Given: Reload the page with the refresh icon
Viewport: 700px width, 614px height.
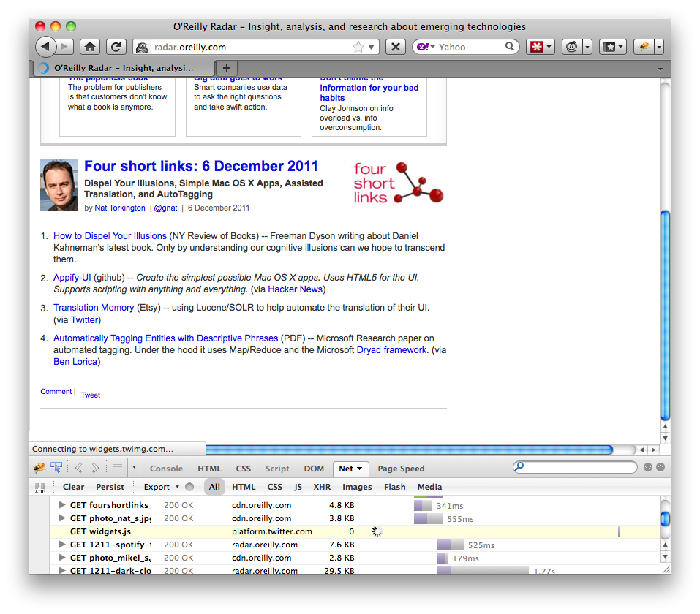Looking at the screenshot, I should [116, 46].
